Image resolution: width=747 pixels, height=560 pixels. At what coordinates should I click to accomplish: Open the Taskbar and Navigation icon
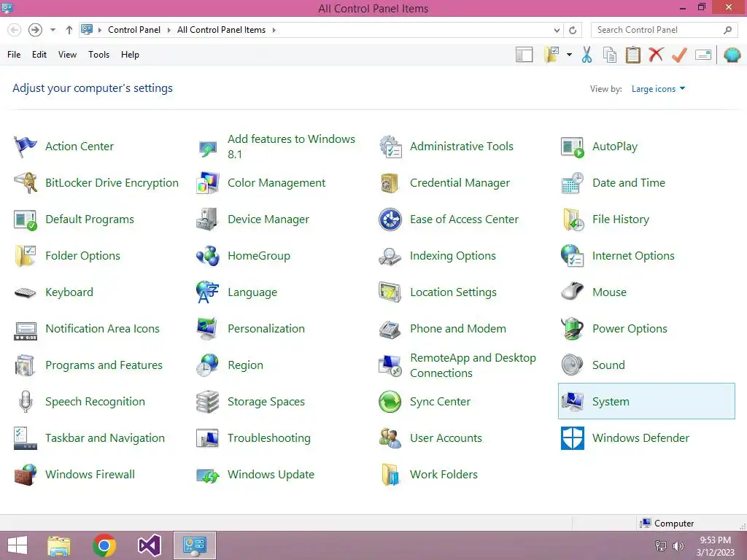click(x=26, y=438)
